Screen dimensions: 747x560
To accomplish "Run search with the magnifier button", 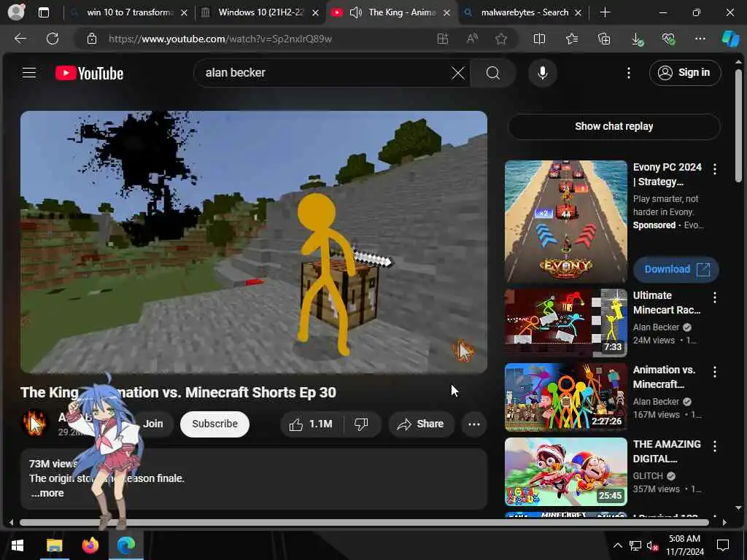I will 493,73.
